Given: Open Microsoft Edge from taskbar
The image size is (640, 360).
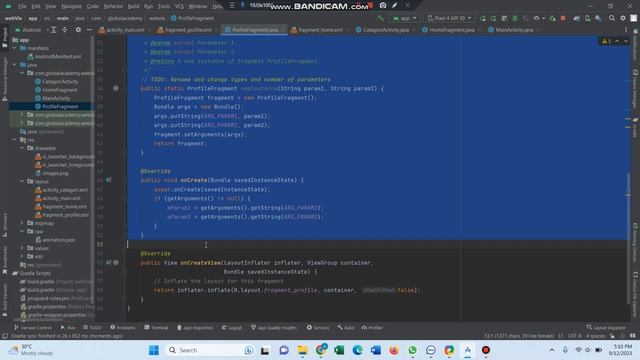Looking at the screenshot, I should tap(357, 350).
